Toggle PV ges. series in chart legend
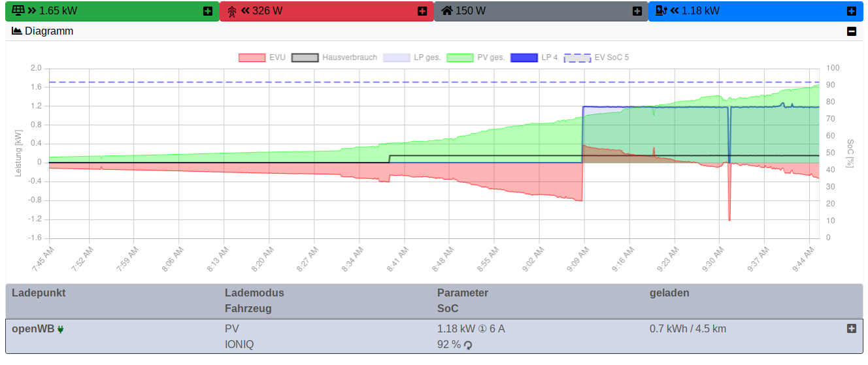The image size is (868, 365). coord(476,57)
